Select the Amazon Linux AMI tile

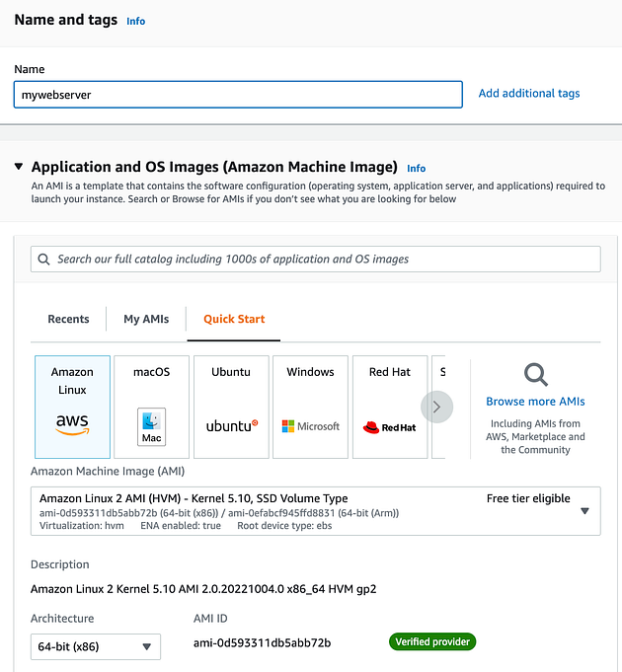pos(72,407)
